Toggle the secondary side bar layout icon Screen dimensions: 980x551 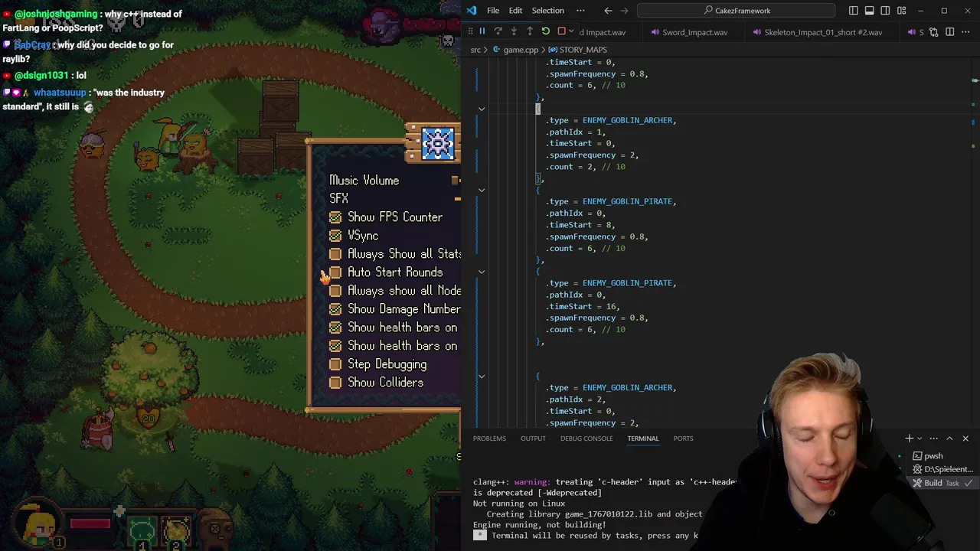[x=886, y=11]
